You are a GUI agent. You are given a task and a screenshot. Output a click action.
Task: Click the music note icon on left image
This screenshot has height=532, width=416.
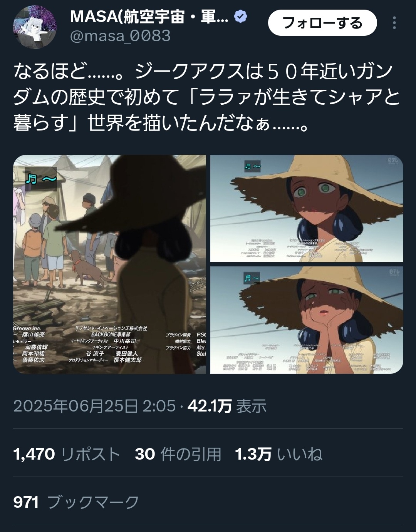(x=41, y=179)
